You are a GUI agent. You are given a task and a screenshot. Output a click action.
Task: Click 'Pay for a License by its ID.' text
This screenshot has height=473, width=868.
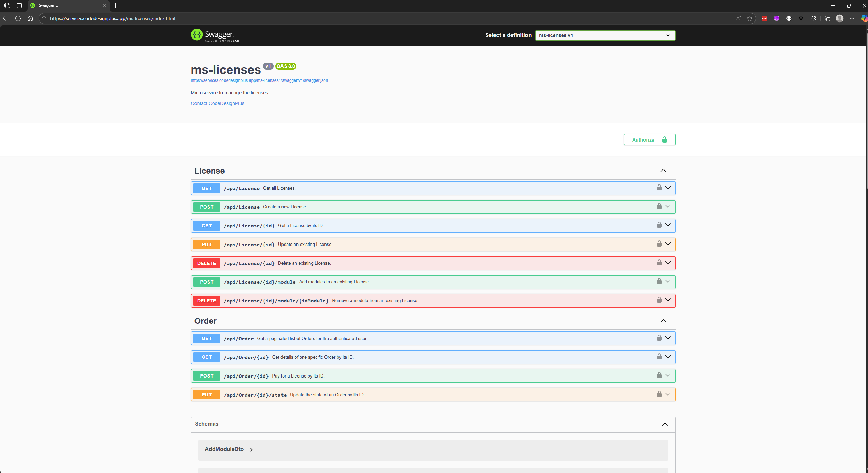(298, 376)
